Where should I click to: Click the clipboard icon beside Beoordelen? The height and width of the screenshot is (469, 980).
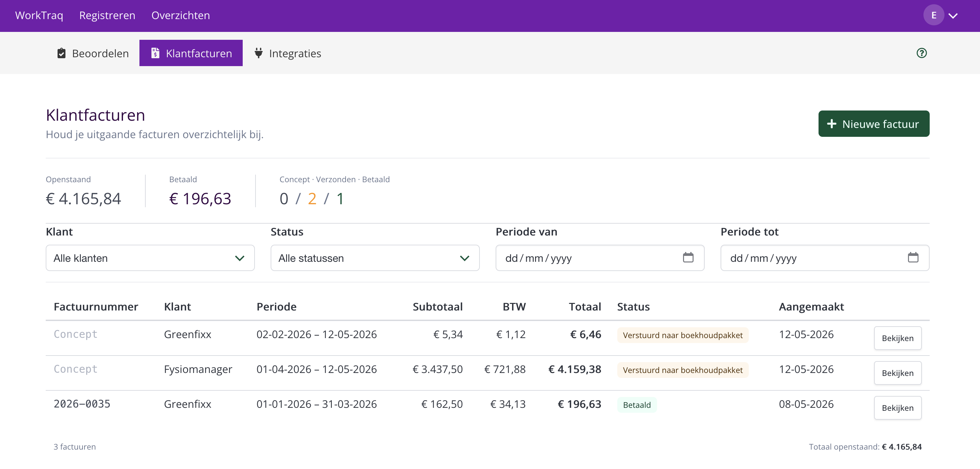(x=61, y=53)
